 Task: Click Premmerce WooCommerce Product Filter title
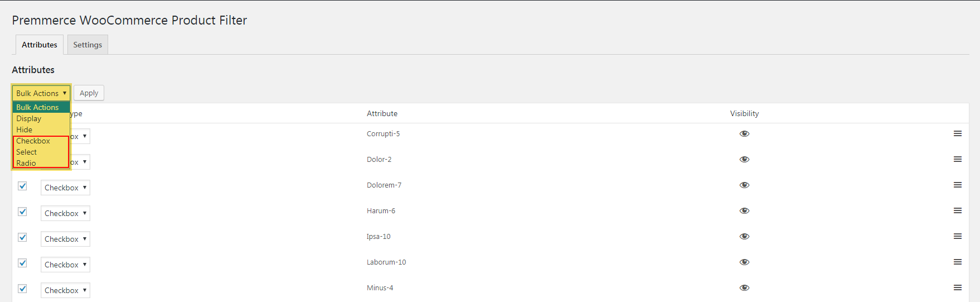129,20
